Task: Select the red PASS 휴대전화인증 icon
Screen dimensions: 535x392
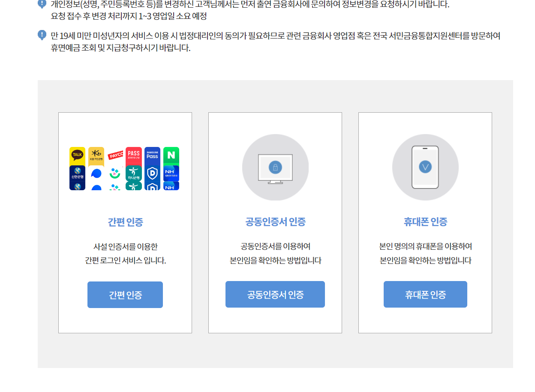Action: (x=133, y=155)
